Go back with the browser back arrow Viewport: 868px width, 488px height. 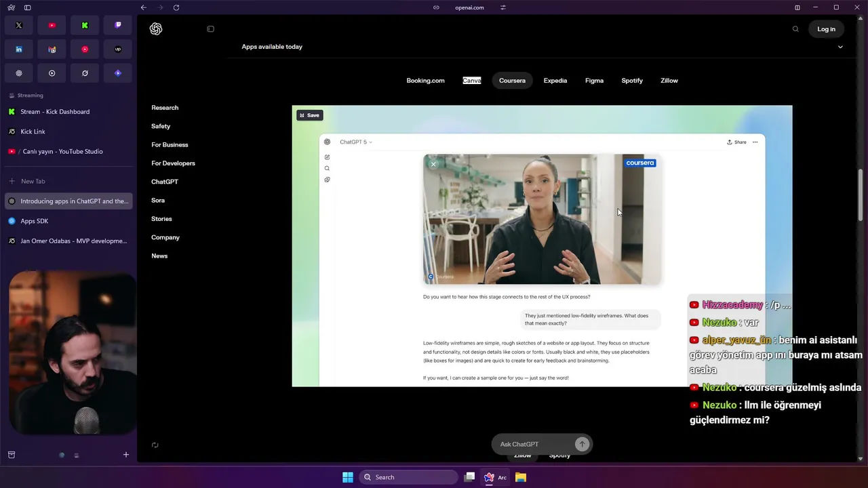tap(143, 7)
